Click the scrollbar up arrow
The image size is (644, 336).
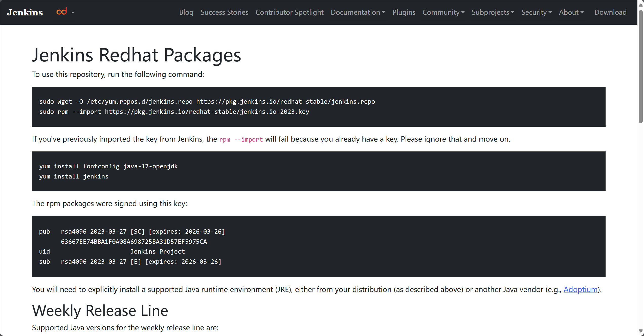click(x=640, y=5)
